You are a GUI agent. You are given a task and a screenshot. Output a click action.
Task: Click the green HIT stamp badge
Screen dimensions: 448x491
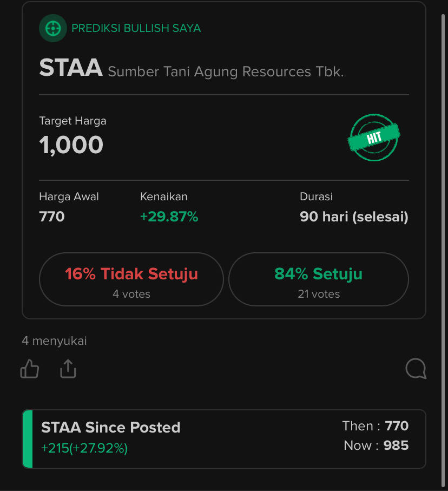click(x=374, y=138)
